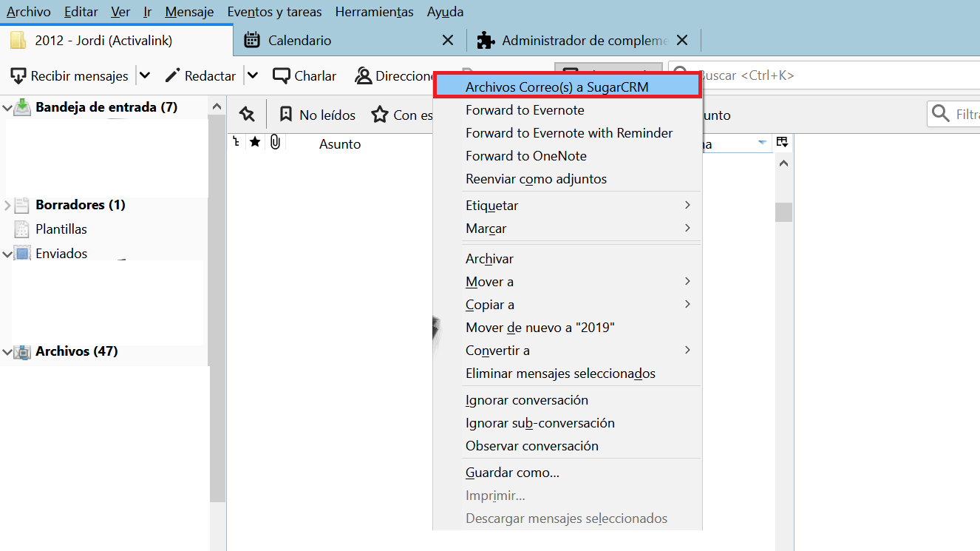Open Charlar chat icon in toolbar

281,75
